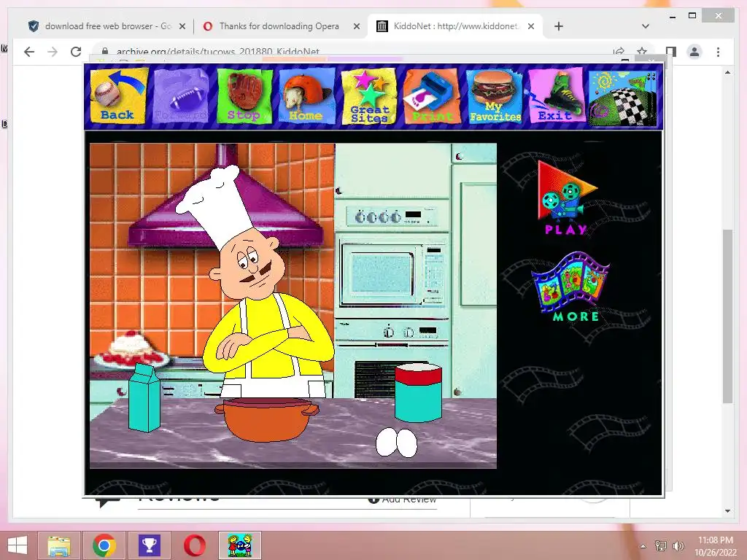747x560 pixels.
Task: Click the KiddoNet taskbar icon
Action: tap(240, 545)
